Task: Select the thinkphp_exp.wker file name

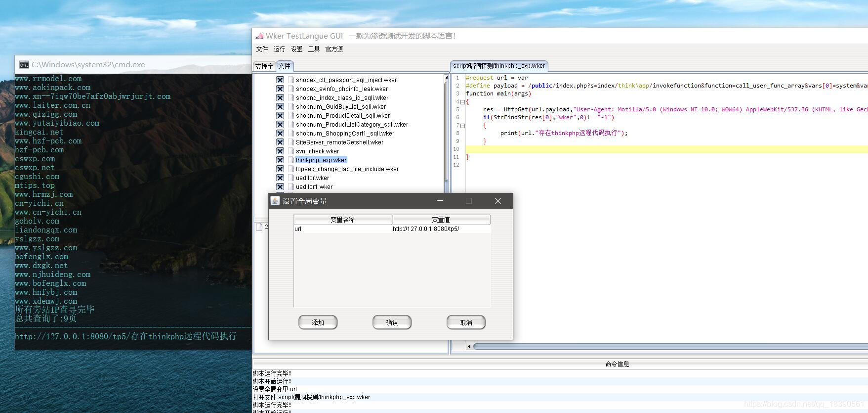Action: tap(321, 160)
